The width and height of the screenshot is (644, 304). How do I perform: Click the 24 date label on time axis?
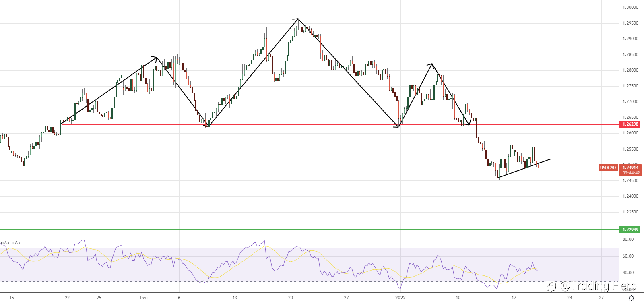coord(570,298)
